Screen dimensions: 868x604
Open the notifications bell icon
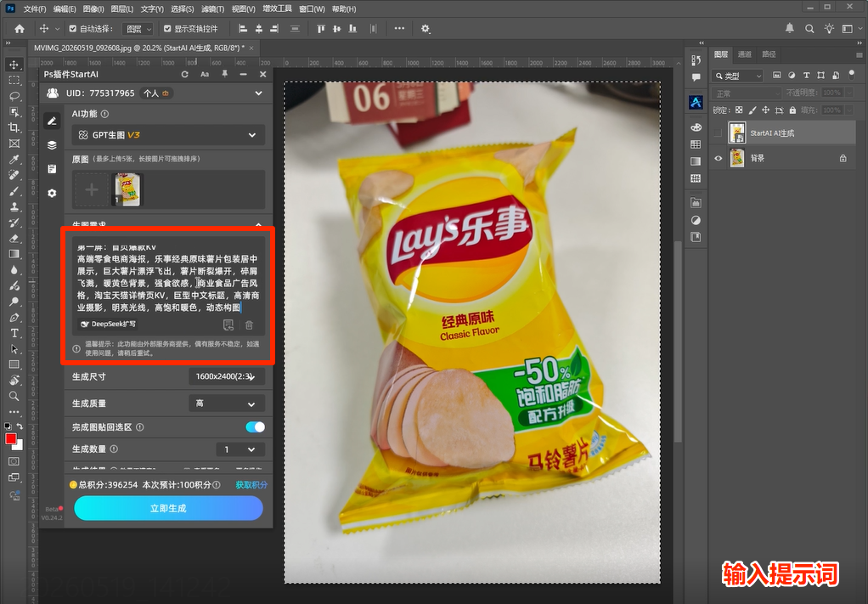tap(790, 28)
